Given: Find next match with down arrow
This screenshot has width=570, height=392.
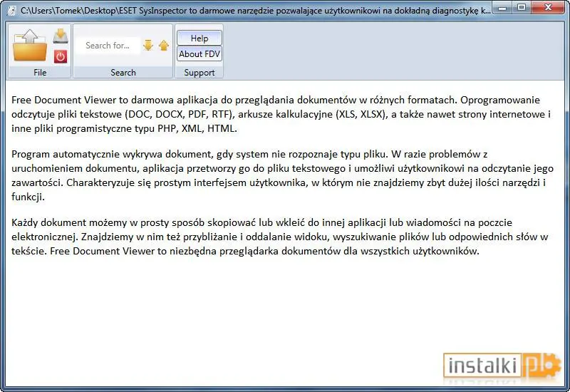Looking at the screenshot, I should tap(148, 46).
